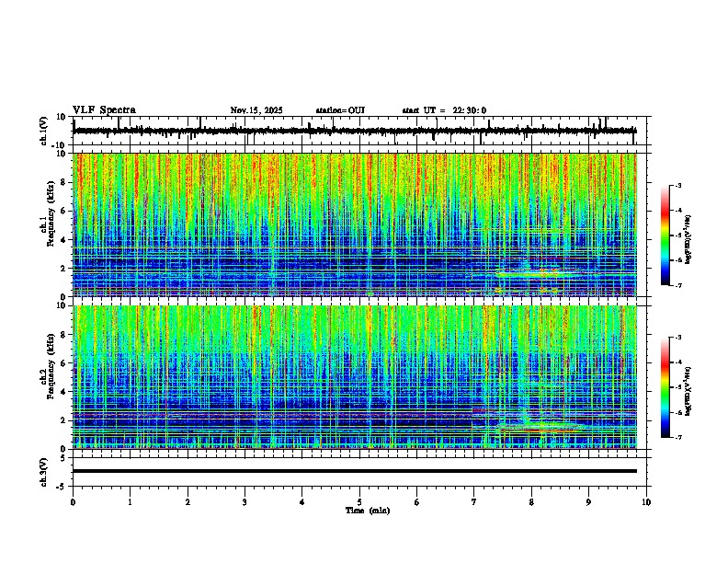Click the ch.1 "Frequency (kHz)" axis label
Image resolution: width=728 pixels, height=563 pixels.
[x=51, y=214]
